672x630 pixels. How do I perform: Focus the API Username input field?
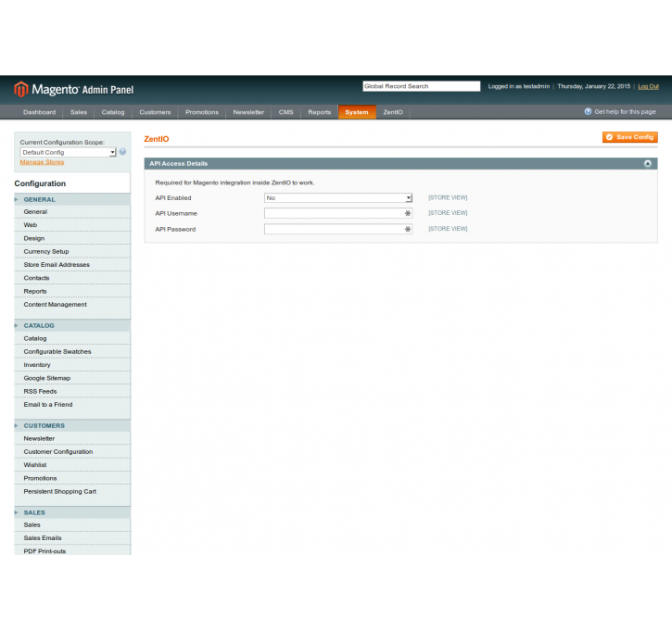tap(338, 213)
